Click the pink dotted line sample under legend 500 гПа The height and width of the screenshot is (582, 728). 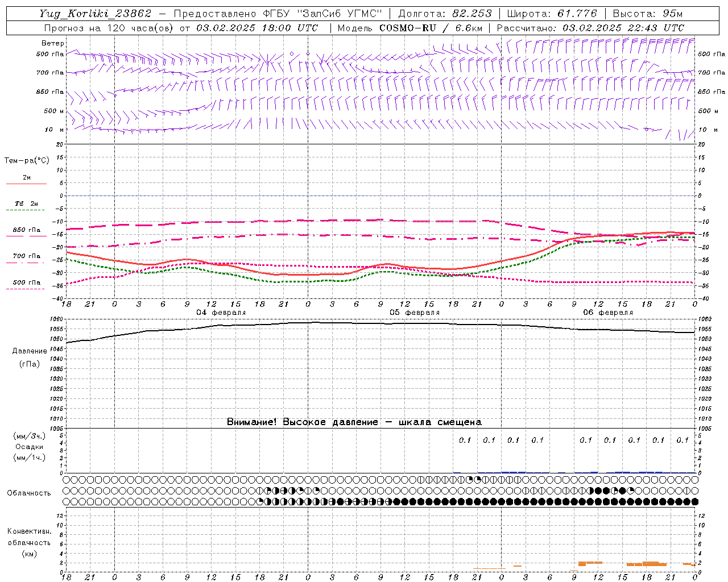pyautogui.click(x=26, y=289)
